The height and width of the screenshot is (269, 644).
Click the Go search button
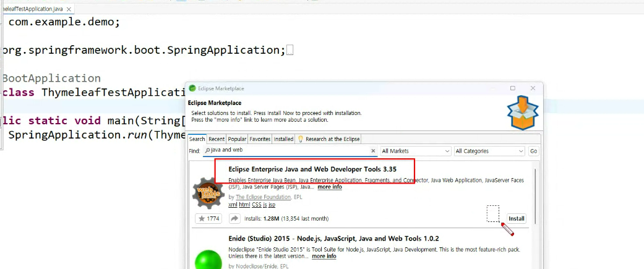coord(533,151)
